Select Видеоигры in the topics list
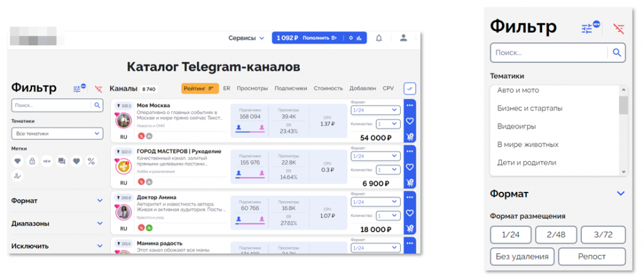The width and height of the screenshot is (644, 278). pyautogui.click(x=516, y=126)
